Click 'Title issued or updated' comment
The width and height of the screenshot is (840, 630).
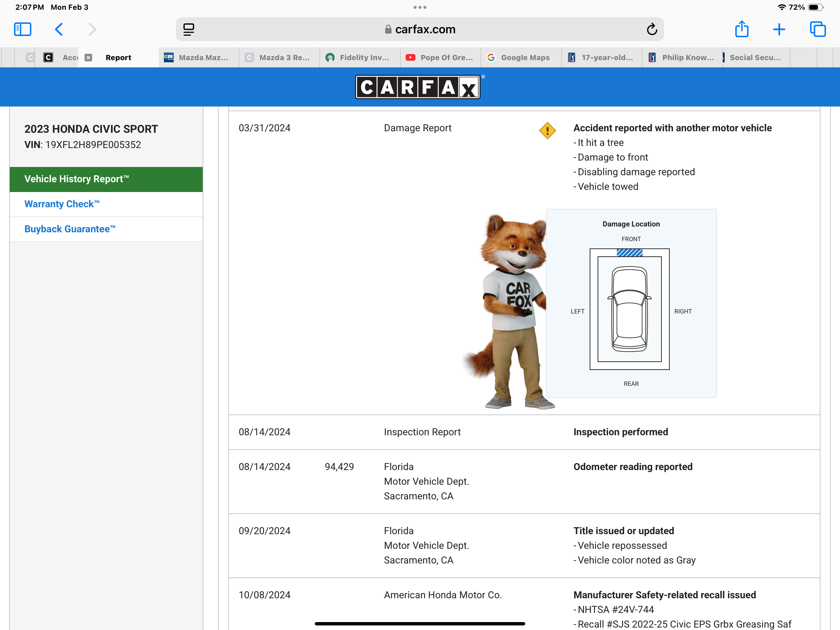(x=624, y=531)
